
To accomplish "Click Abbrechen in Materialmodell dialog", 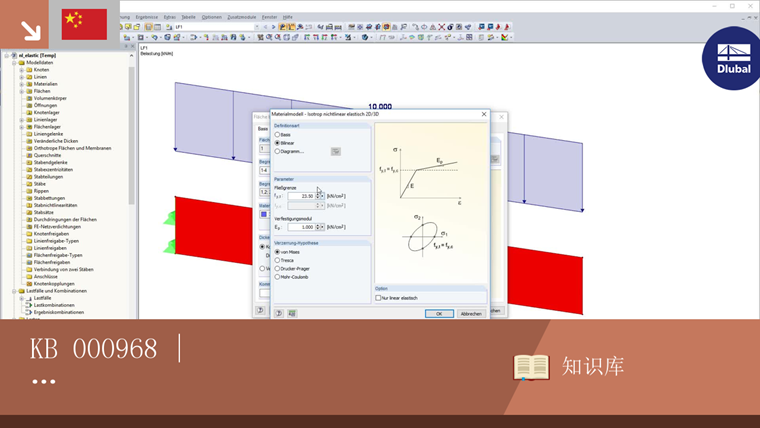I will [x=471, y=314].
